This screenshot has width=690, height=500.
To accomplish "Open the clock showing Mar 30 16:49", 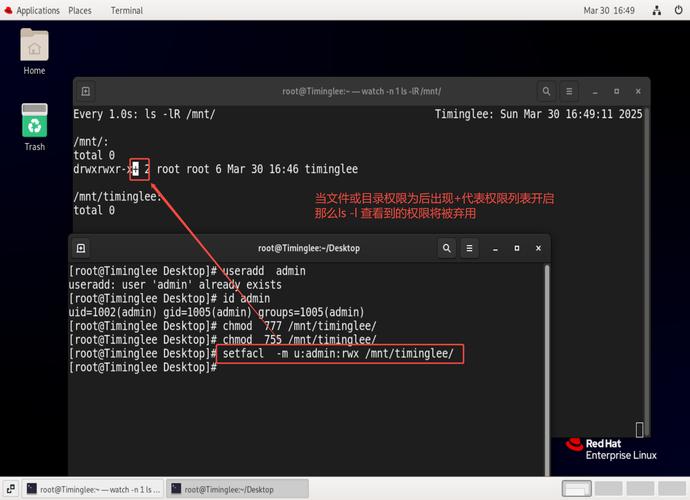I will coord(609,10).
